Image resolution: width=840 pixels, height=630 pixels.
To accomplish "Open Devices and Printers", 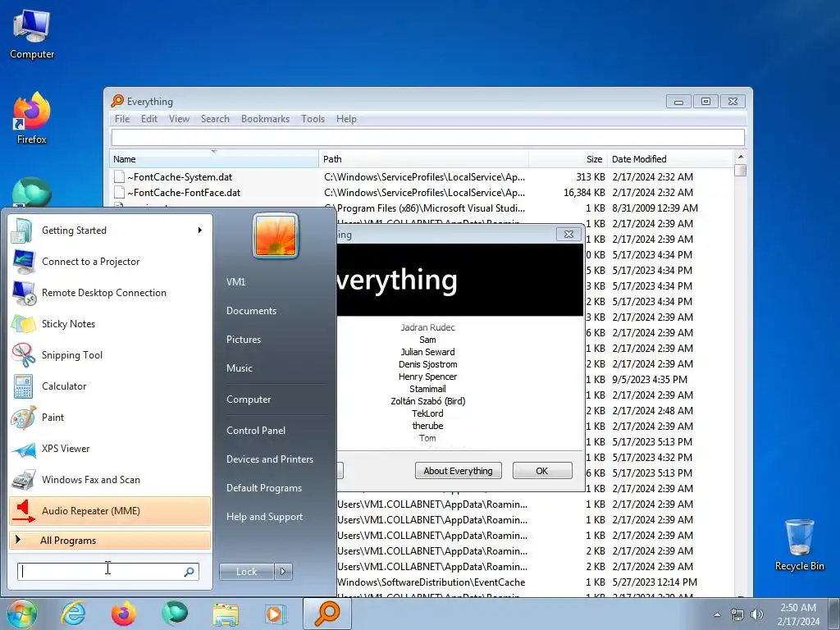I will (269, 459).
